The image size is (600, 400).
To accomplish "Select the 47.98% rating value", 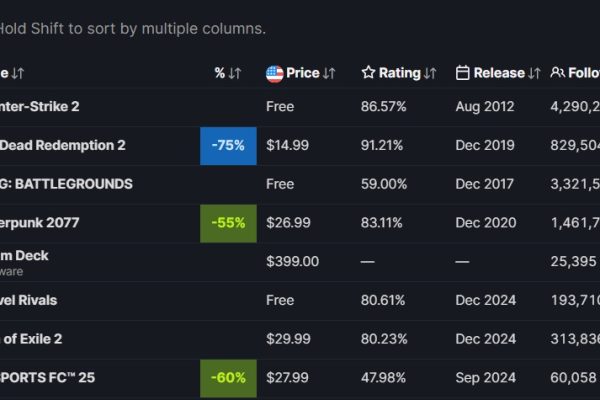I will pos(383,378).
